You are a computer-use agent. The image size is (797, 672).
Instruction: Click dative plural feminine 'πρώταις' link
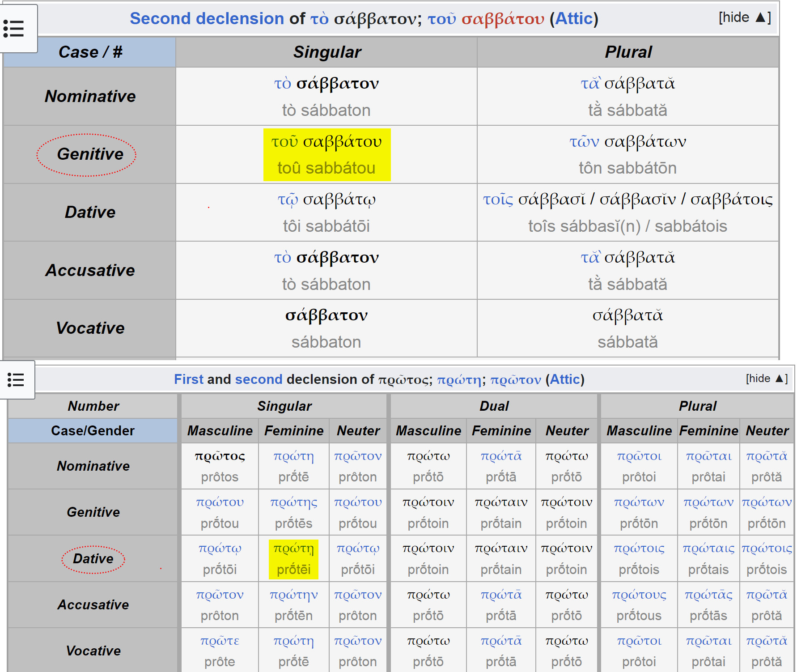(708, 549)
